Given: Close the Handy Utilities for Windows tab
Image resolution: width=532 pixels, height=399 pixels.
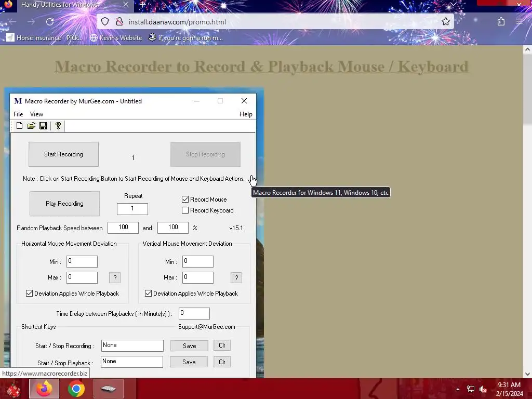Looking at the screenshot, I should (x=126, y=5).
